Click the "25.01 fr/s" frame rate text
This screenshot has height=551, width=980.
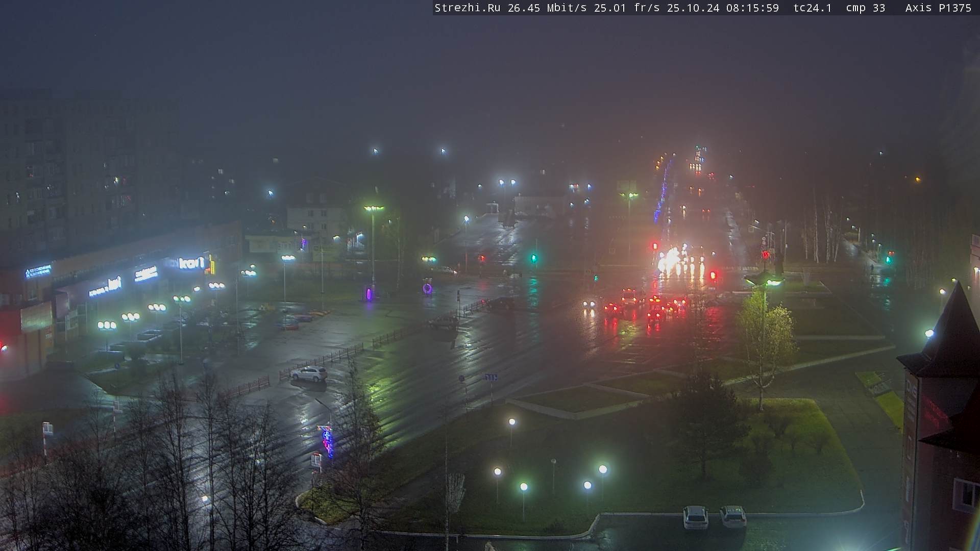click(x=627, y=8)
